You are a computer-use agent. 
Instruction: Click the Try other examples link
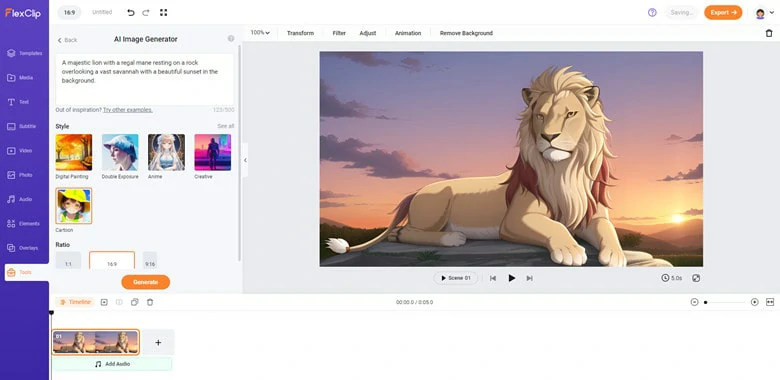point(128,110)
